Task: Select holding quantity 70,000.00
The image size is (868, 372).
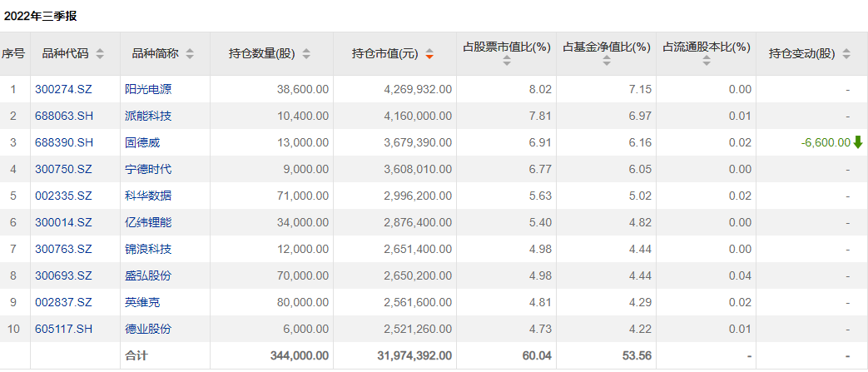Action: pos(303,275)
